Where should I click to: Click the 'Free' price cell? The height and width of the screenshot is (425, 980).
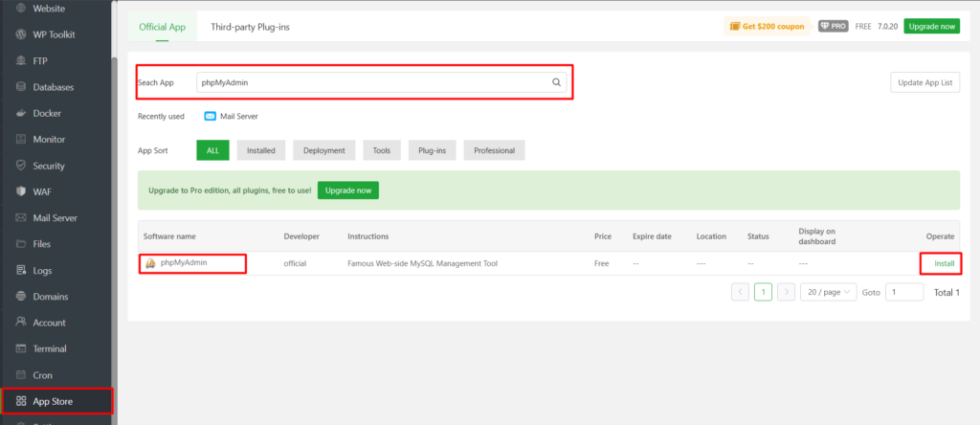601,264
